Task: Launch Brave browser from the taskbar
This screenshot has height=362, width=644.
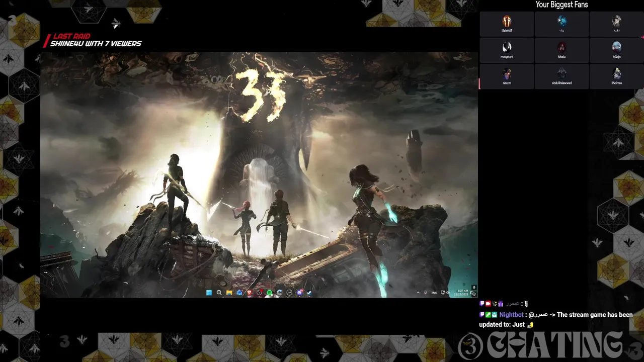Action: (x=249, y=293)
